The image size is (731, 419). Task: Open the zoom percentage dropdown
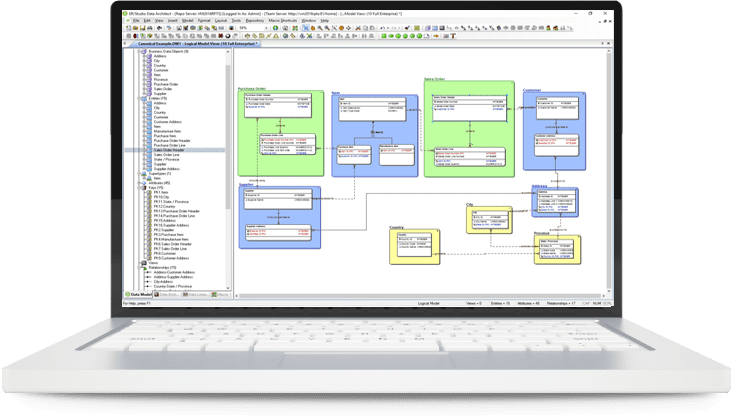pos(266,28)
